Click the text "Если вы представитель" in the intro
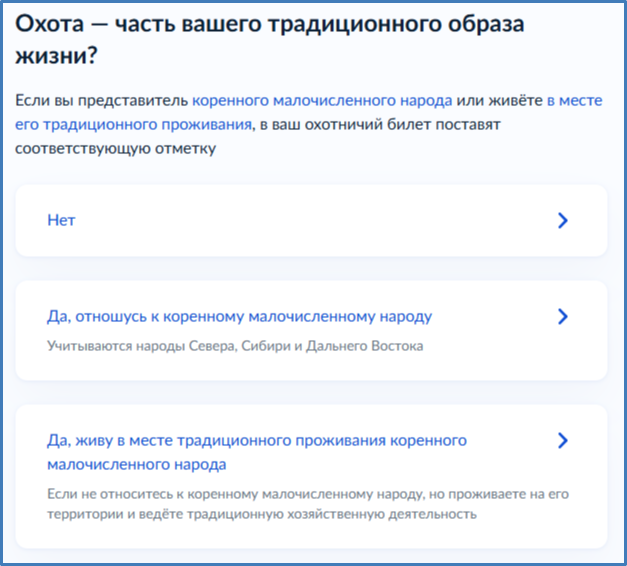The width and height of the screenshot is (627, 566). coord(102,101)
